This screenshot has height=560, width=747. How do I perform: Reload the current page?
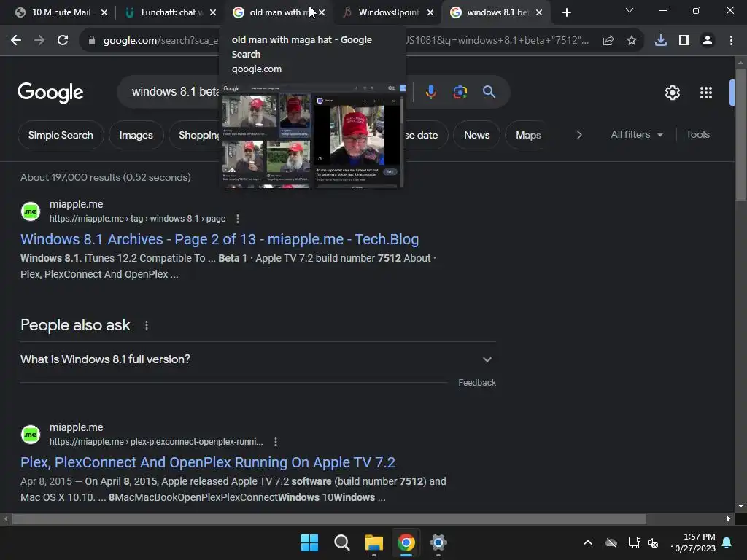point(63,41)
